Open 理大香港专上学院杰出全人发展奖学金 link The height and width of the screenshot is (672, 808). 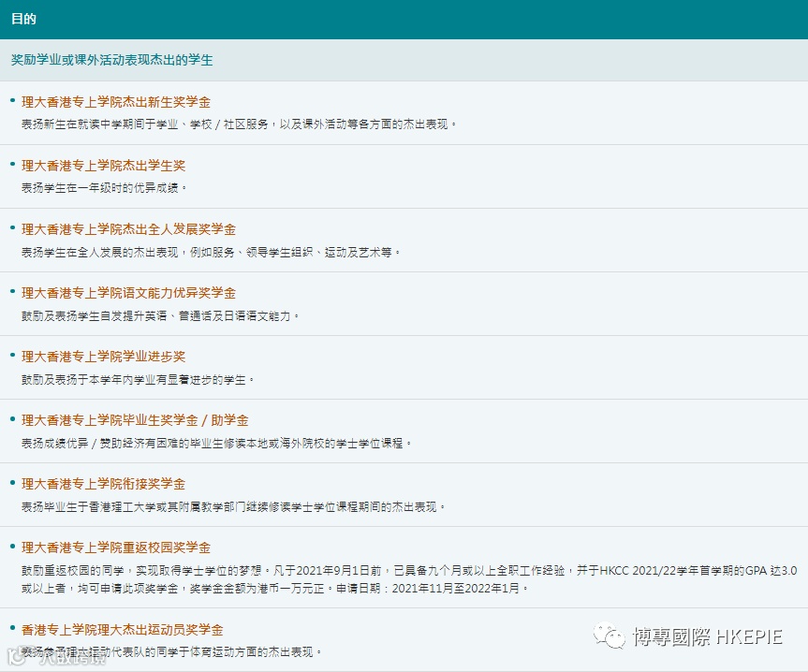(128, 229)
